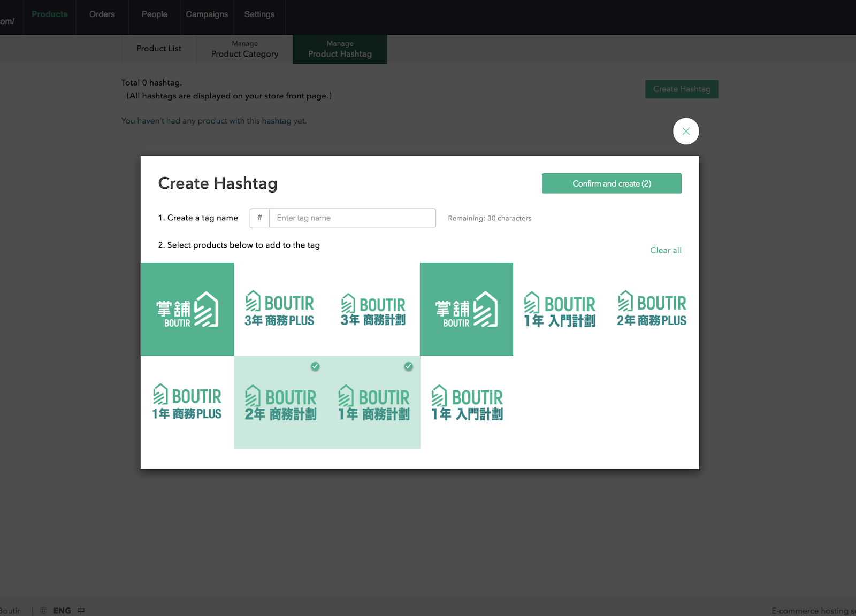Click Confirm and create (2) button
The image size is (856, 616).
[612, 183]
